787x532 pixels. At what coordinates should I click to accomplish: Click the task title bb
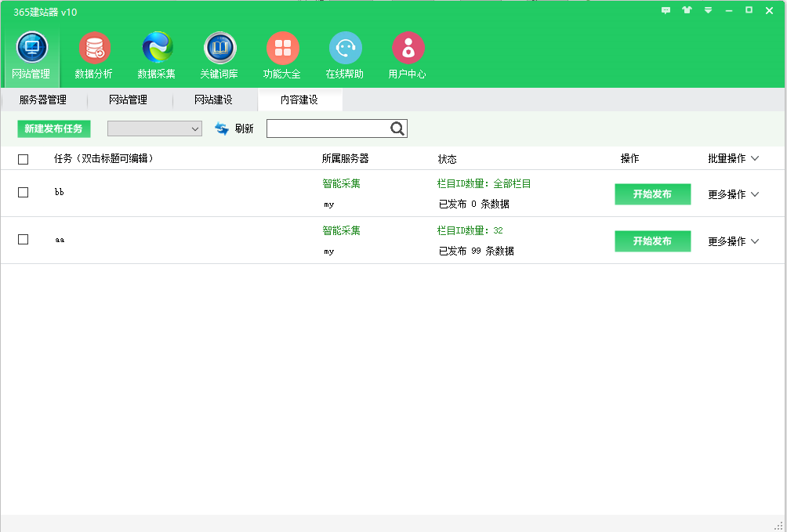point(60,192)
